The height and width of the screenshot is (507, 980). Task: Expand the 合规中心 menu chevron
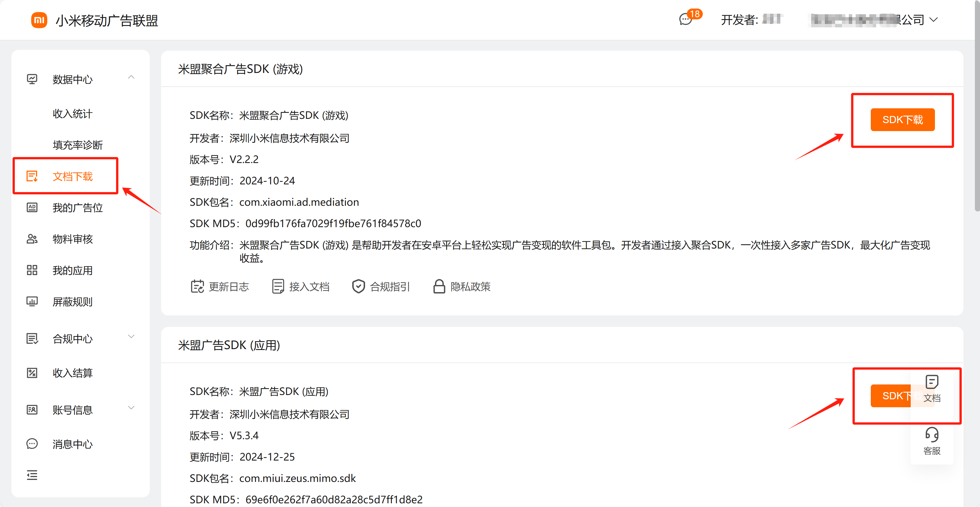tap(131, 337)
